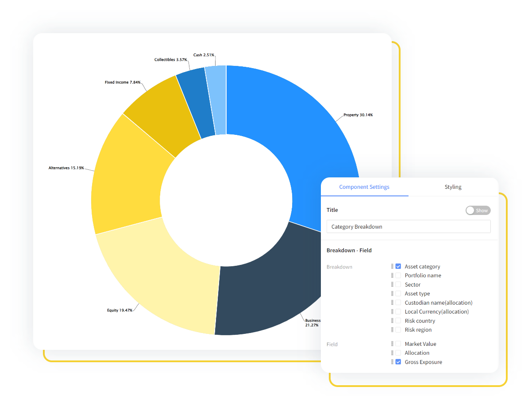Open the Component Settings tab
This screenshot has width=532, height=406.
364,187
